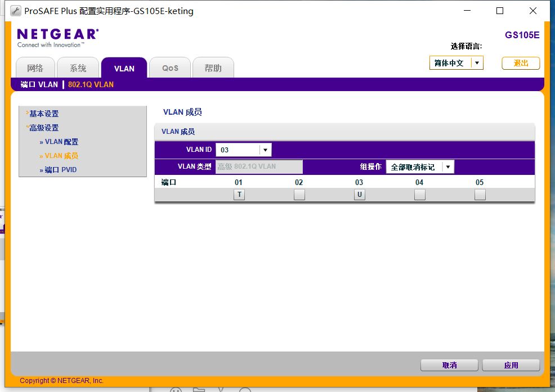
Task: Click port number 04 header
Action: point(419,182)
